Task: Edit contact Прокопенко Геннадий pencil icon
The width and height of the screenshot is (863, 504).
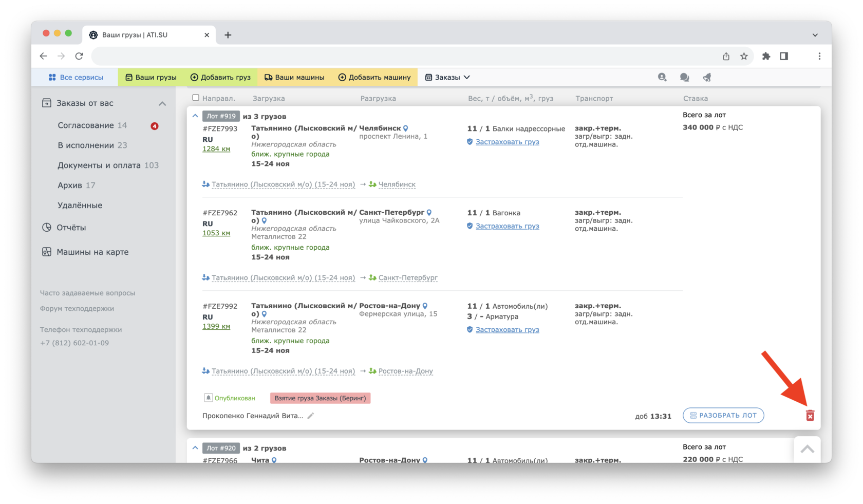Action: pyautogui.click(x=311, y=416)
